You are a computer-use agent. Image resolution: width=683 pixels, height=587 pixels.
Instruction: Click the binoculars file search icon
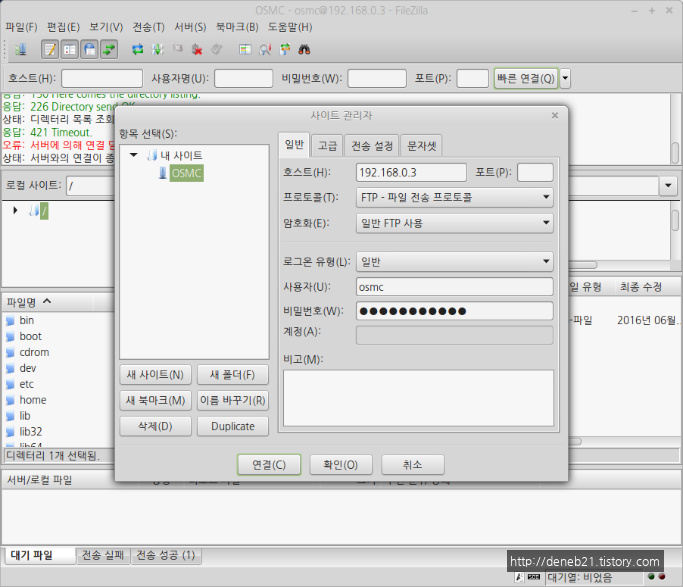coord(305,49)
